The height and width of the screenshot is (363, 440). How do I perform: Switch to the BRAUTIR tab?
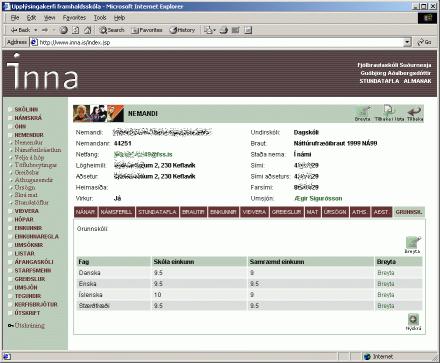[193, 212]
